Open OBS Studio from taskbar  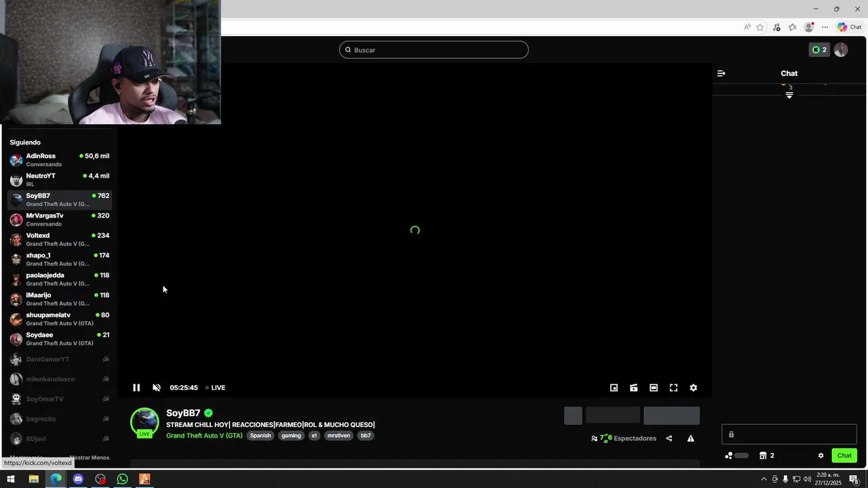pos(100,479)
